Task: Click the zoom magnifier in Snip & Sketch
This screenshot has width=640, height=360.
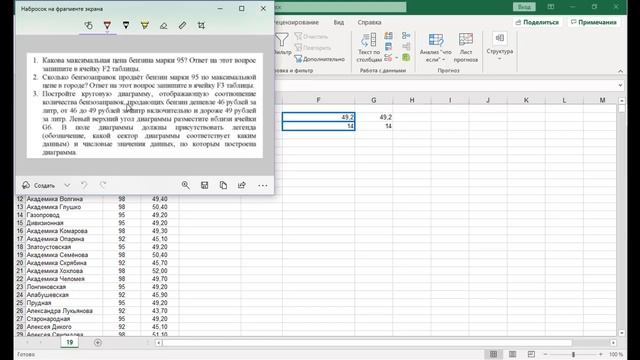Action: (x=185, y=185)
